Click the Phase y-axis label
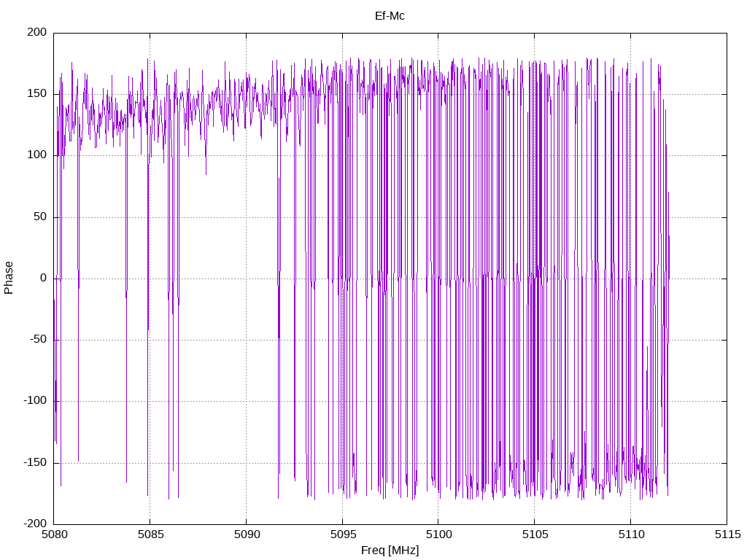 [x=9, y=278]
